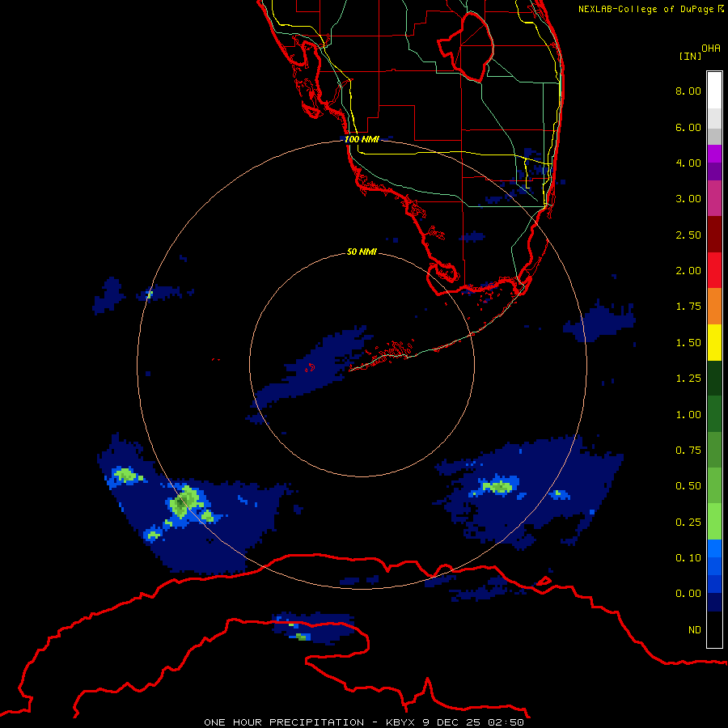Click the OHA product code label

click(711, 49)
